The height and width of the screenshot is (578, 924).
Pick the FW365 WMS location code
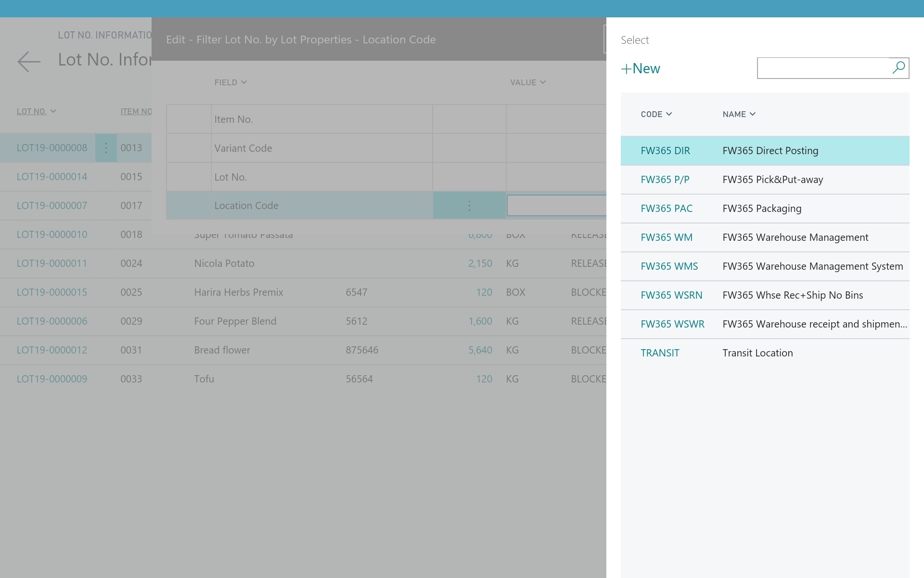pos(669,266)
